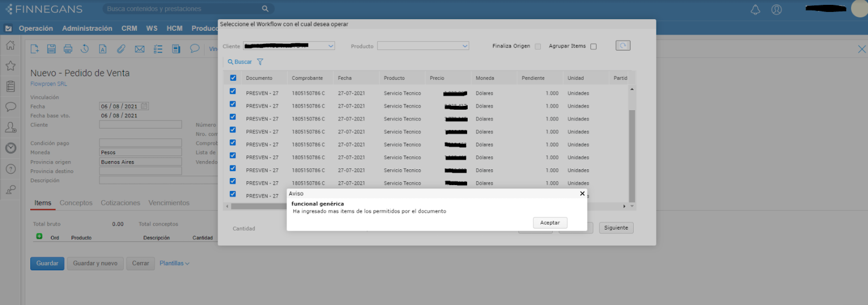Click the Aceptar button in Aviso dialog
Image resolution: width=868 pixels, height=305 pixels.
pyautogui.click(x=550, y=223)
